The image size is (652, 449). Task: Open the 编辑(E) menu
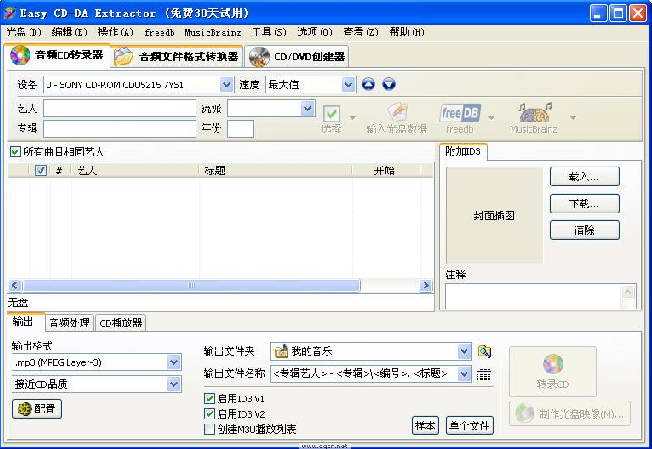(x=70, y=32)
